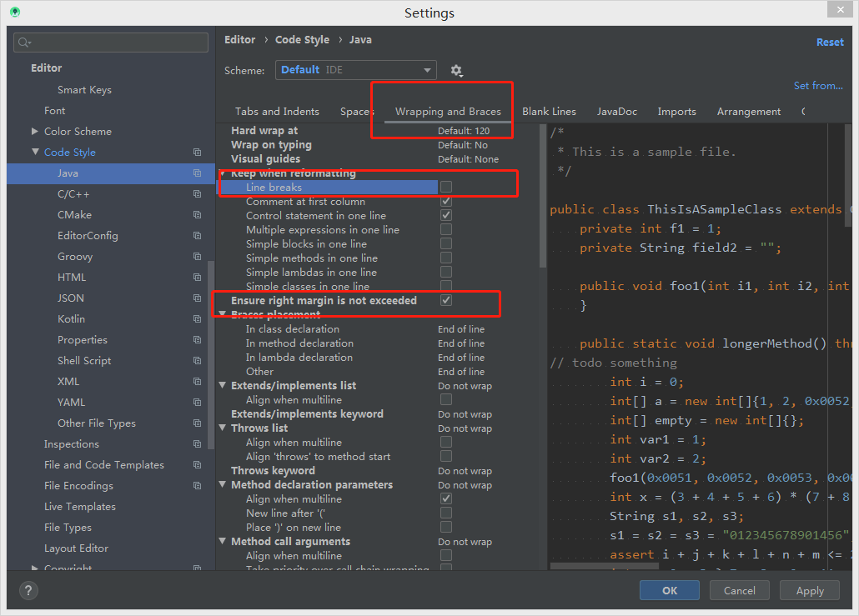The image size is (859, 616).
Task: Click the copy icon beside Inspections
Action: (197, 444)
